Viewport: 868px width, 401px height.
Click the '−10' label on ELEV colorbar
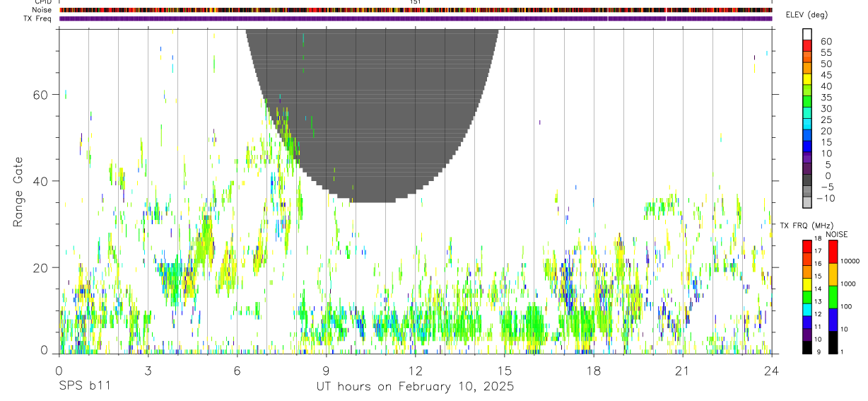pos(825,198)
